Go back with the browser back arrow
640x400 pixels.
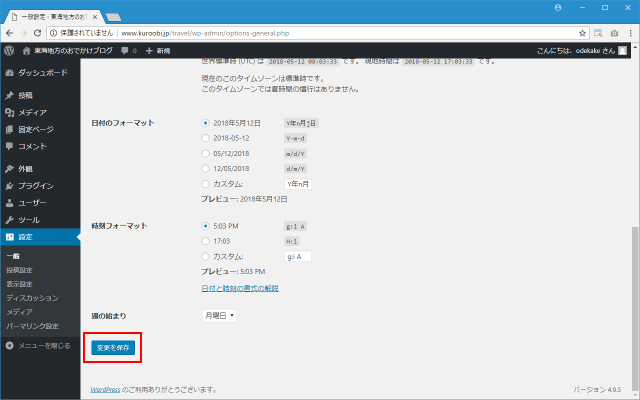click(9, 33)
